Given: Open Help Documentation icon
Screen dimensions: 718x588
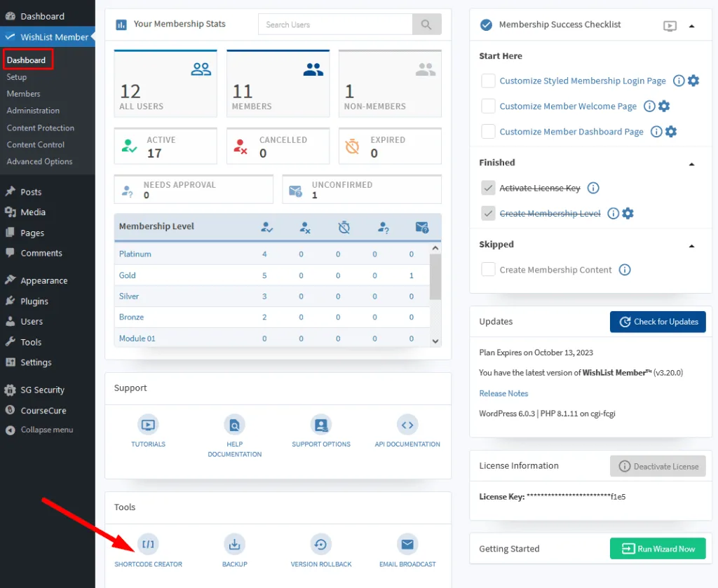Looking at the screenshot, I should coord(234,425).
